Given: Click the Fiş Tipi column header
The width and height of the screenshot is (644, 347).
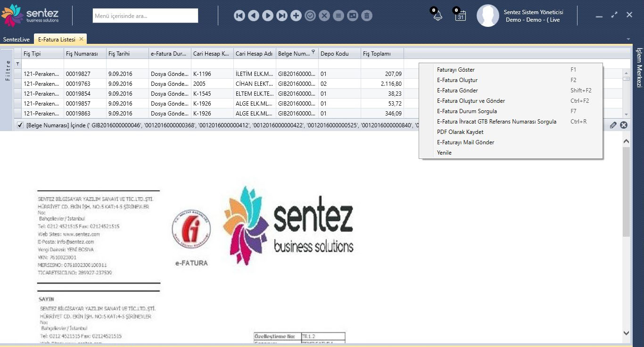Looking at the screenshot, I should click(42, 54).
